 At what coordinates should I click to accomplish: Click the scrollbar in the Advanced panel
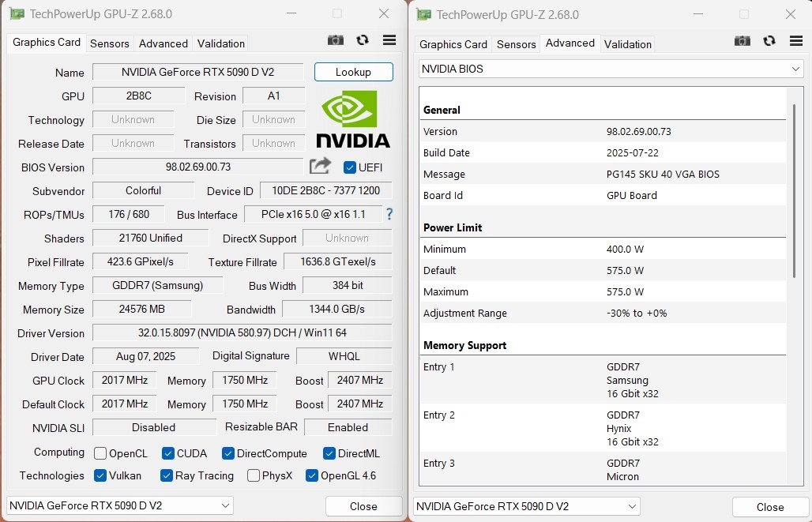coord(793,190)
